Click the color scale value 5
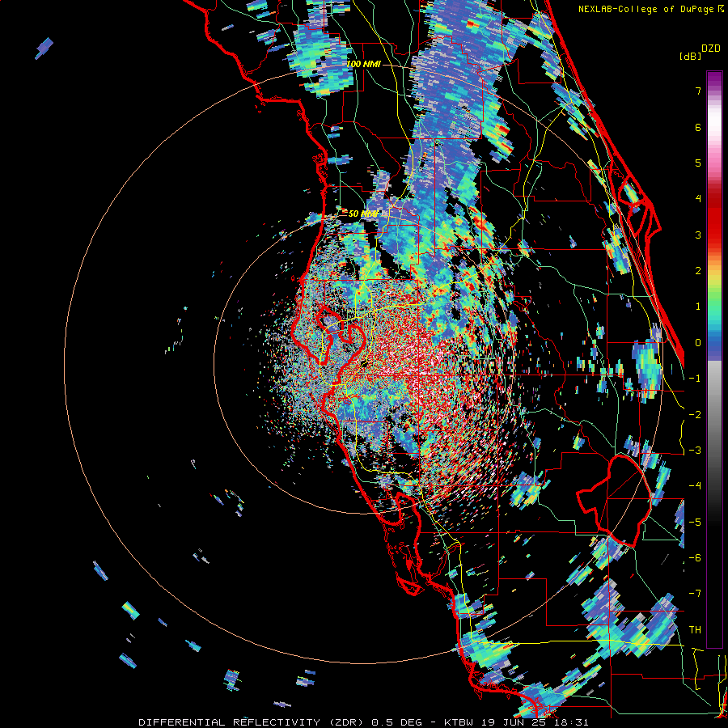The width and height of the screenshot is (728, 728). tap(698, 163)
